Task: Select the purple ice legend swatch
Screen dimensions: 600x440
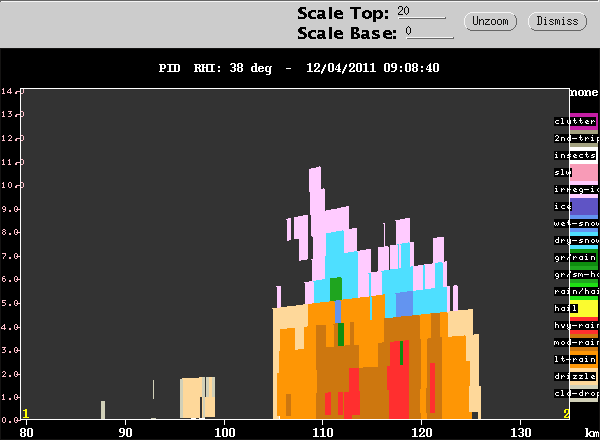Action: (584, 206)
